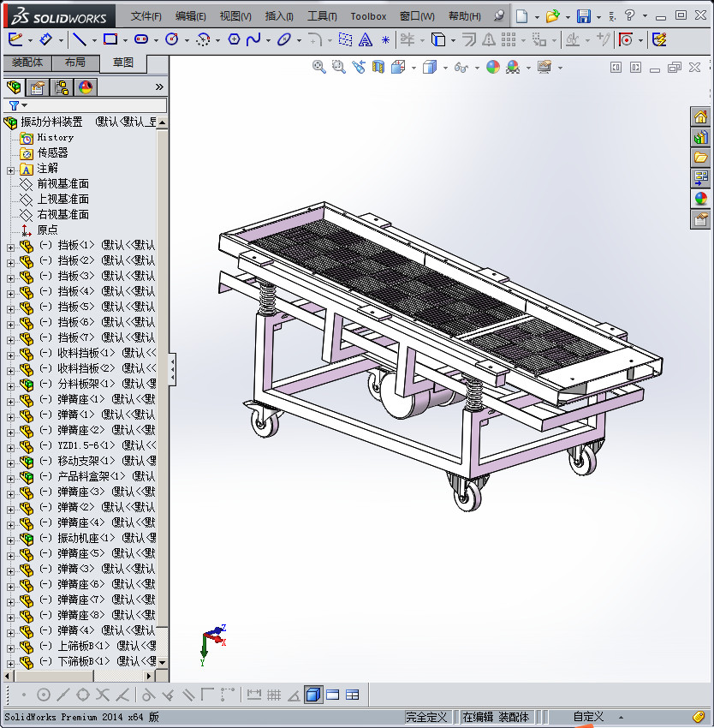Expand the 振动机座<1> tree node
This screenshot has height=728, width=714.
pos(10,540)
